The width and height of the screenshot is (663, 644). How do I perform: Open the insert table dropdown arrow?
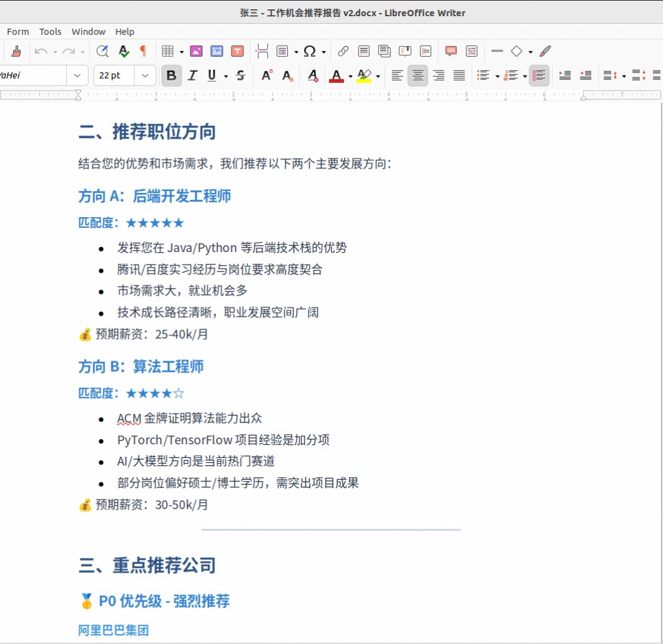(x=182, y=52)
